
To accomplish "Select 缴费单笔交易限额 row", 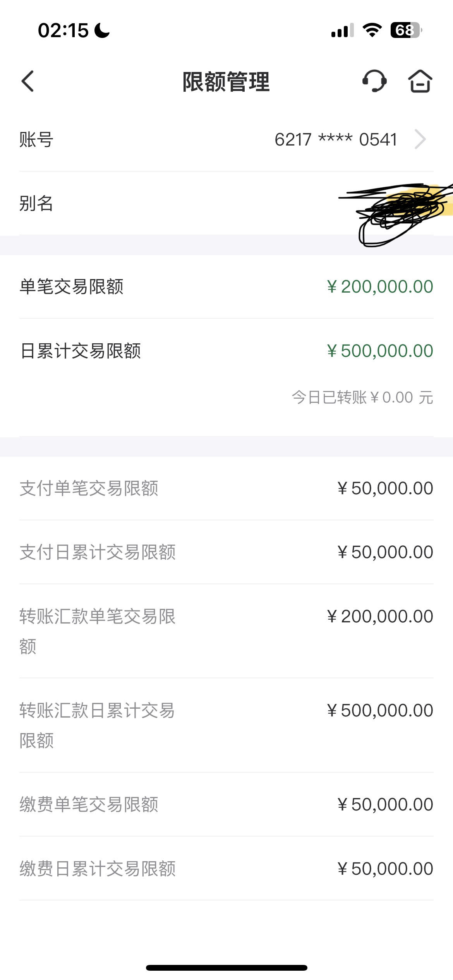I will pyautogui.click(x=226, y=804).
